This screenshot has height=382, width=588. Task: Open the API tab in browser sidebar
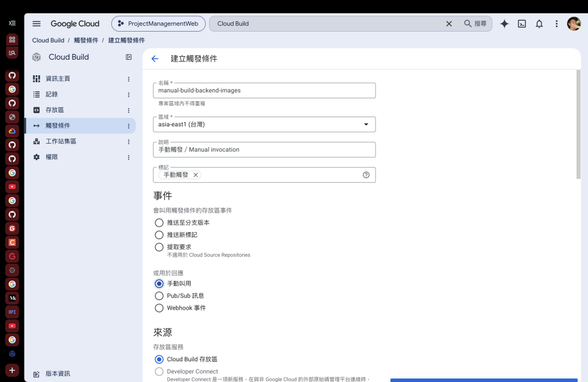pyautogui.click(x=12, y=312)
